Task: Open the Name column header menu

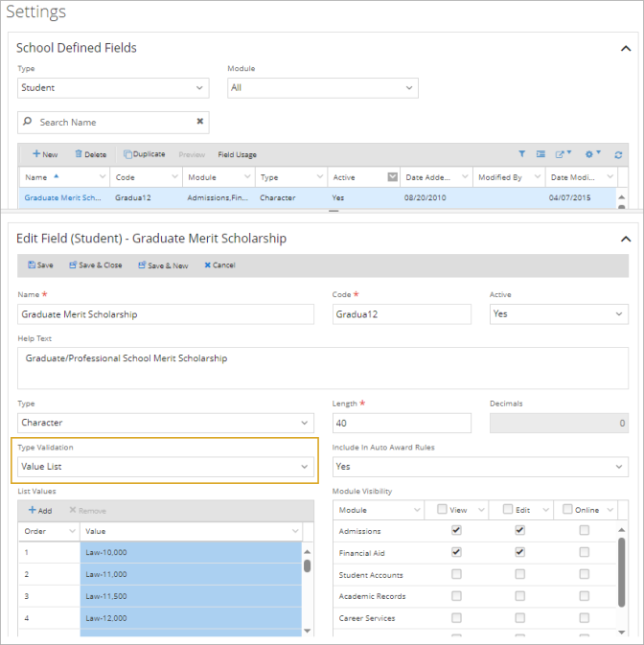Action: (102, 177)
